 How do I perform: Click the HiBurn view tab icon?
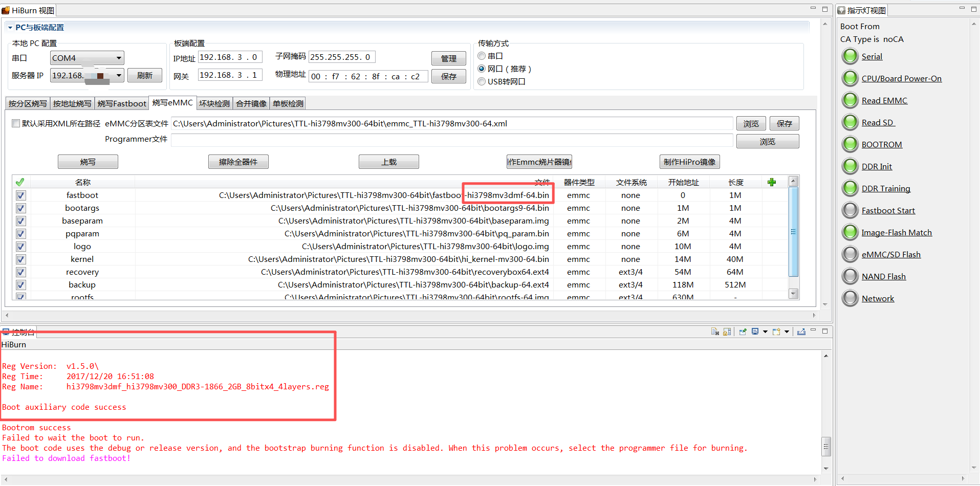6,10
